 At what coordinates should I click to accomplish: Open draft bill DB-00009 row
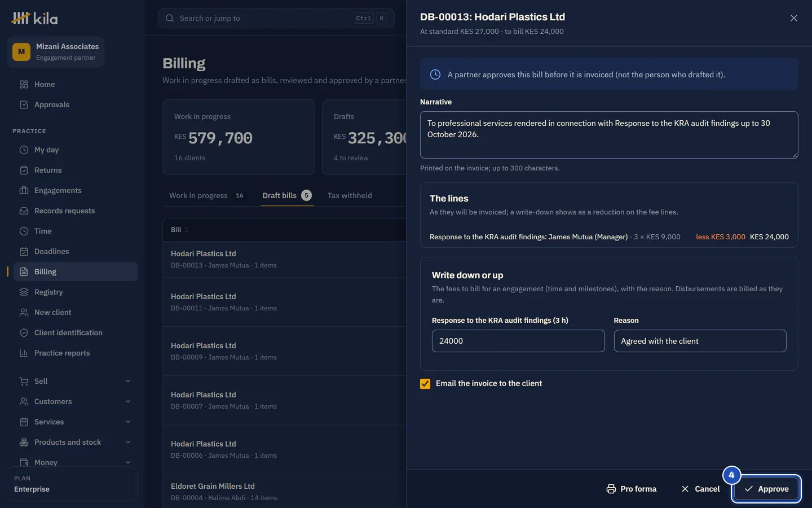pos(284,351)
